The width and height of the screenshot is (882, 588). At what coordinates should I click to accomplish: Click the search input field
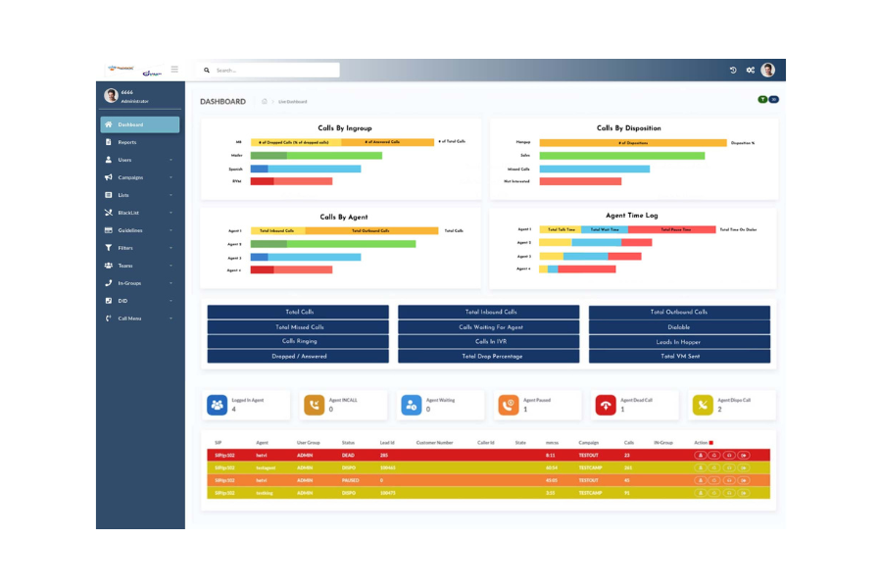click(274, 71)
